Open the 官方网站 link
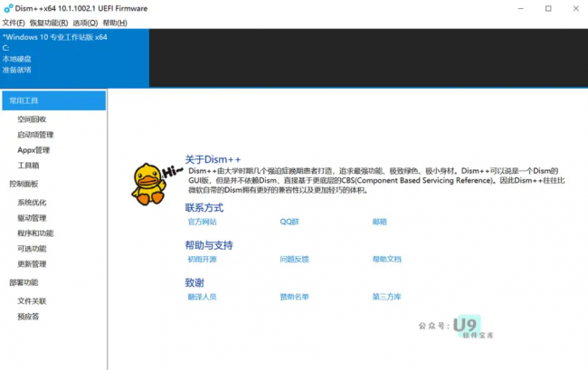Image resolution: width=588 pixels, height=370 pixels. coord(202,222)
